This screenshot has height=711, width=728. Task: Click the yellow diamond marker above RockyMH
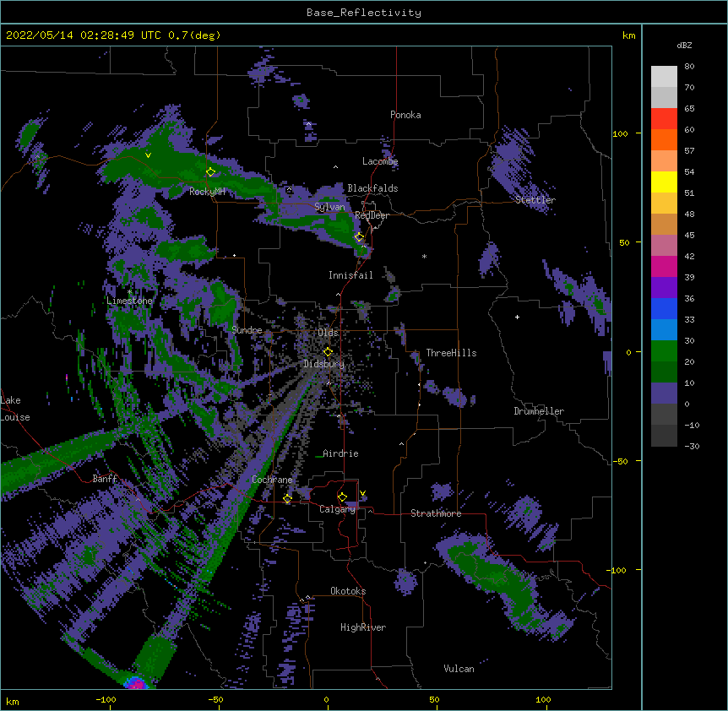(211, 172)
